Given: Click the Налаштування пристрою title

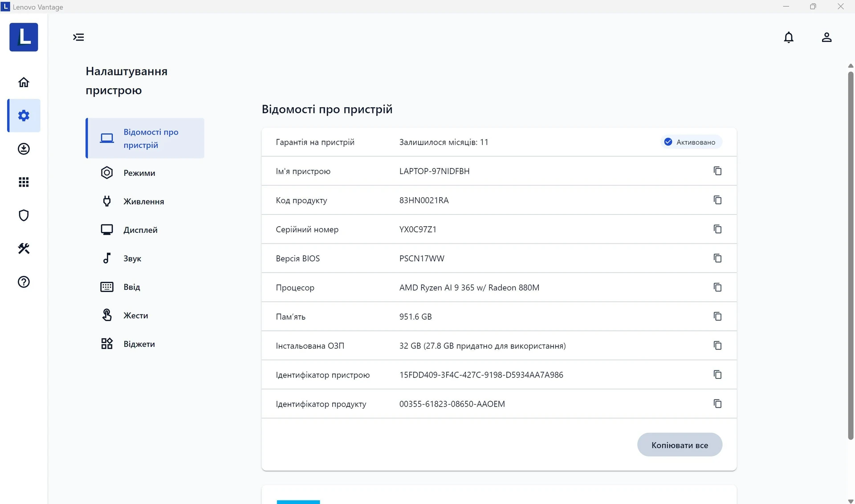Looking at the screenshot, I should tap(126, 81).
